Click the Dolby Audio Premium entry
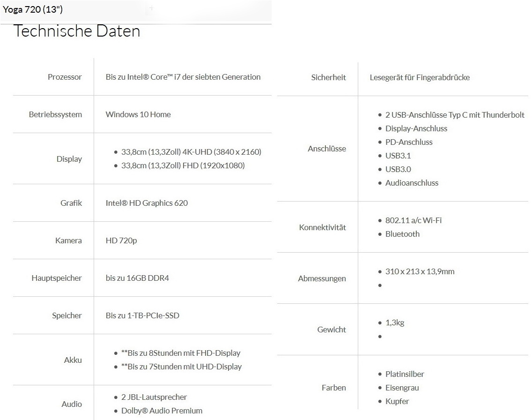Screen dimensions: 532x420 pyautogui.click(x=162, y=411)
